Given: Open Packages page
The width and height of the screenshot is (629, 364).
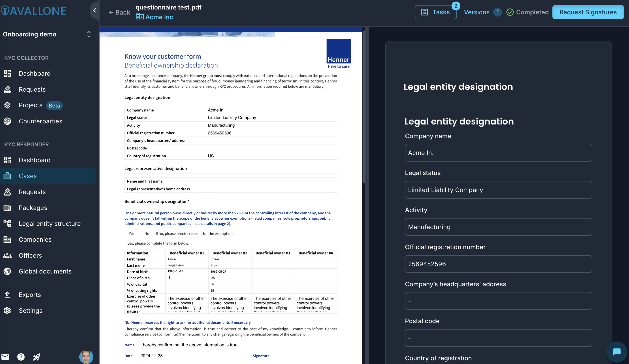Looking at the screenshot, I should [33, 208].
